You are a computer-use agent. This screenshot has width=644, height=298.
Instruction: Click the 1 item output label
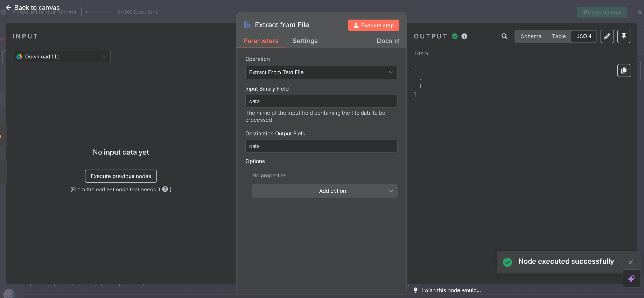(x=421, y=54)
